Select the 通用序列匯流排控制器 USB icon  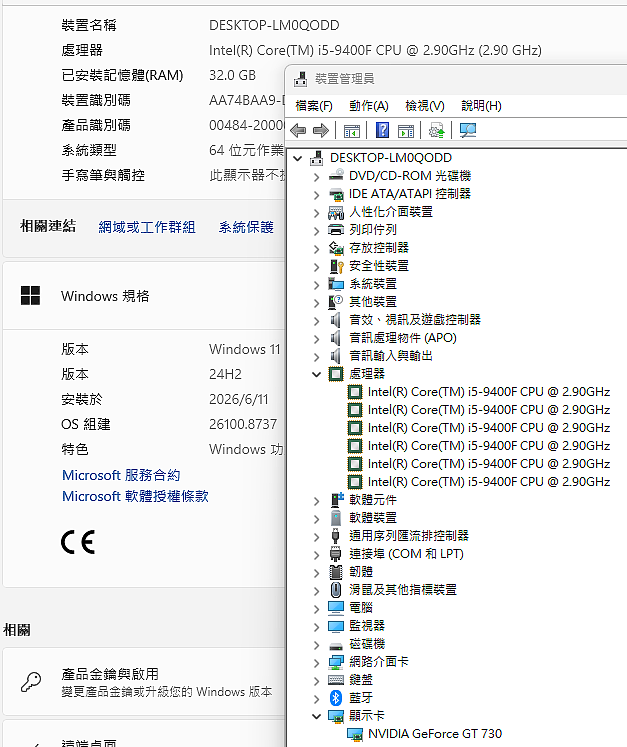pos(335,535)
